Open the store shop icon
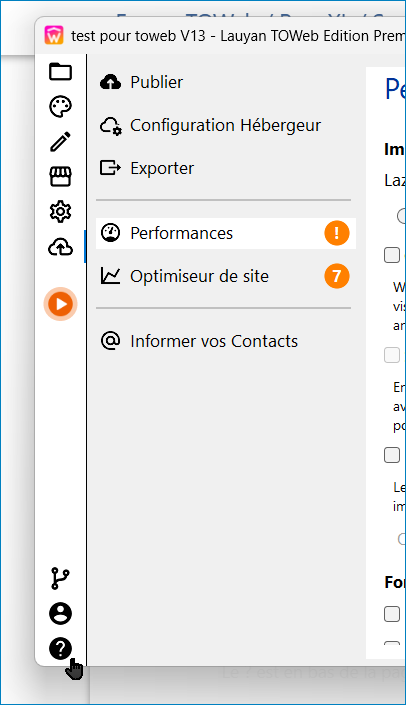This screenshot has width=406, height=705. tap(60, 177)
